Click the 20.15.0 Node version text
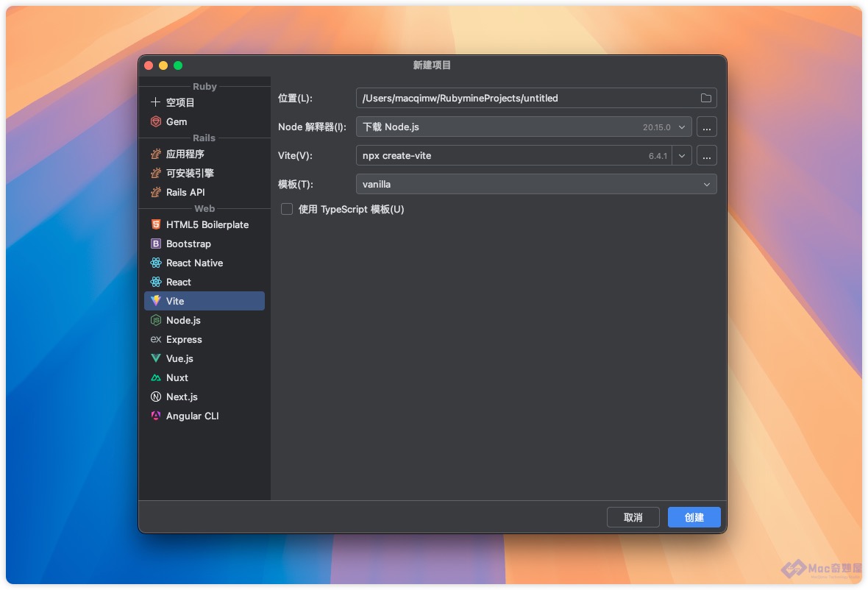Image resolution: width=868 pixels, height=590 pixels. [x=657, y=127]
